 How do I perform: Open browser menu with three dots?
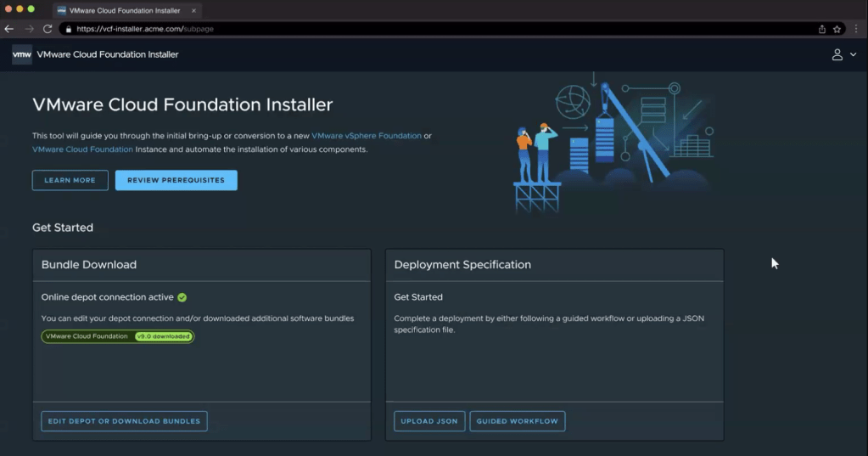coord(856,29)
